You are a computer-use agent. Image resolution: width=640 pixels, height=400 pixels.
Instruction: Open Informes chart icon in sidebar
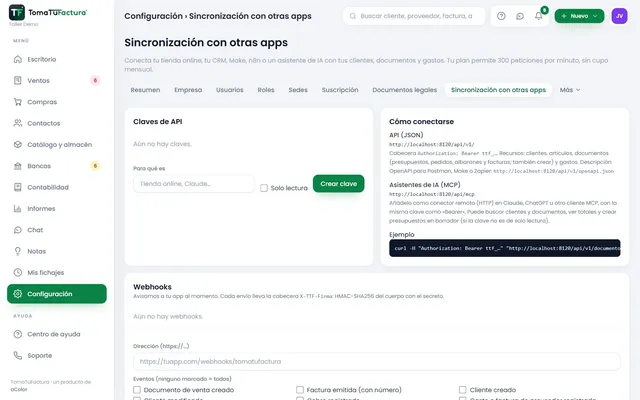click(18, 209)
